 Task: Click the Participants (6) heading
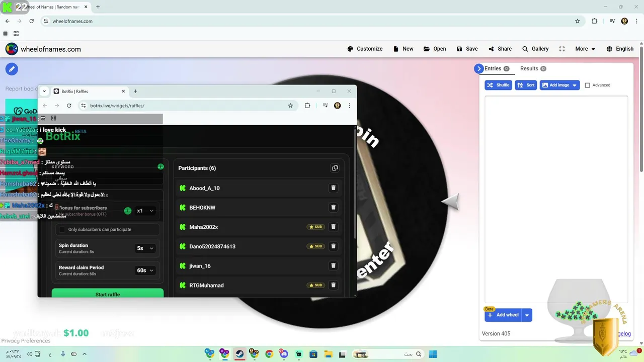tap(197, 168)
